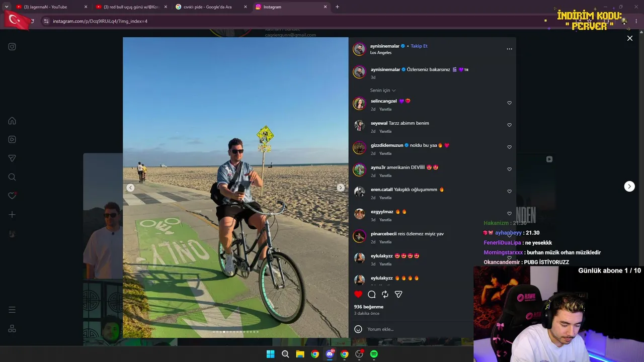Image resolution: width=644 pixels, height=362 pixels.
Task: Open the Windows Start menu
Action: click(270, 354)
